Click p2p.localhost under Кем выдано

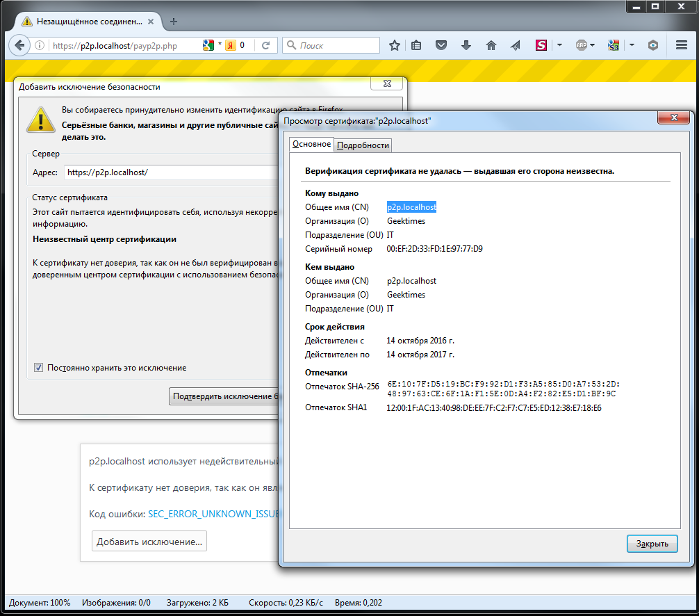[x=411, y=281]
